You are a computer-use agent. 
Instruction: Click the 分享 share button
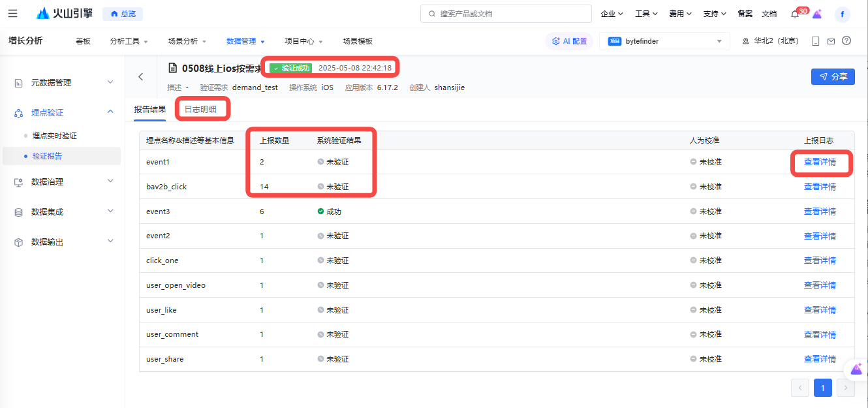(833, 76)
